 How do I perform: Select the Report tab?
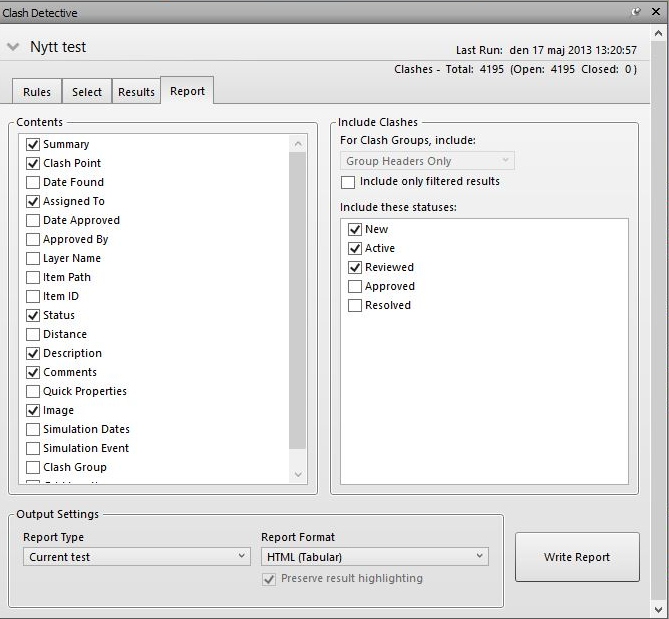point(187,90)
